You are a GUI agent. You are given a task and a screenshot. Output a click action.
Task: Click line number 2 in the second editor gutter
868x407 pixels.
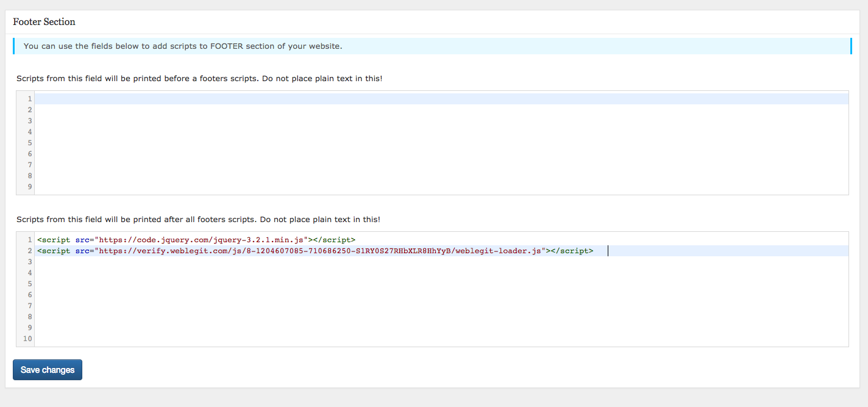tap(29, 251)
